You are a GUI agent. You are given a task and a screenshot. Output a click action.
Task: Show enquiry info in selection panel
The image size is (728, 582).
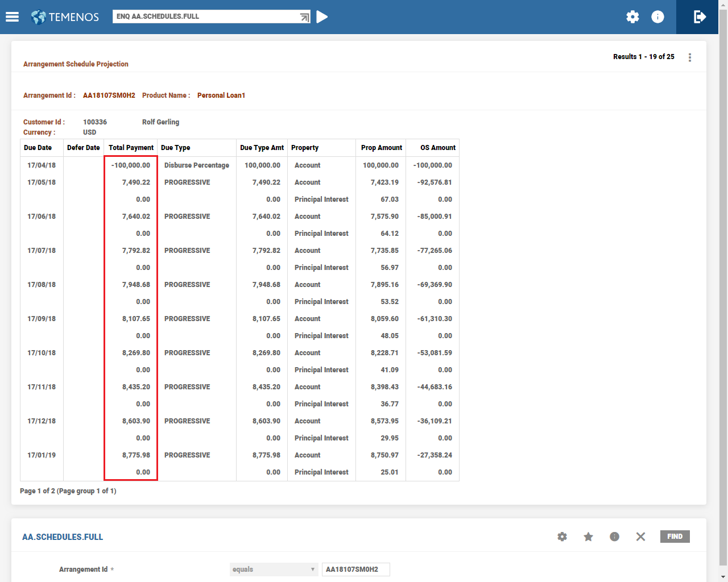click(x=614, y=537)
